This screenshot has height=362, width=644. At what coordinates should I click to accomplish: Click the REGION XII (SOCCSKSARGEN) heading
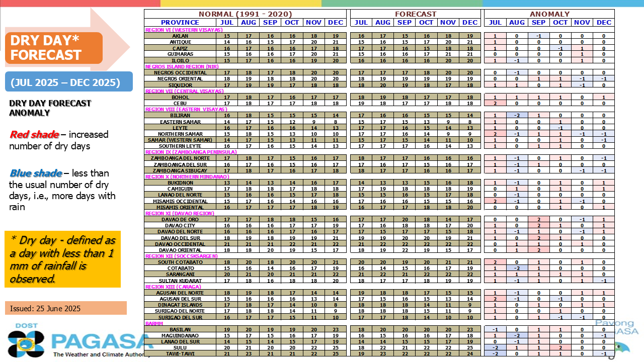coord(181,256)
